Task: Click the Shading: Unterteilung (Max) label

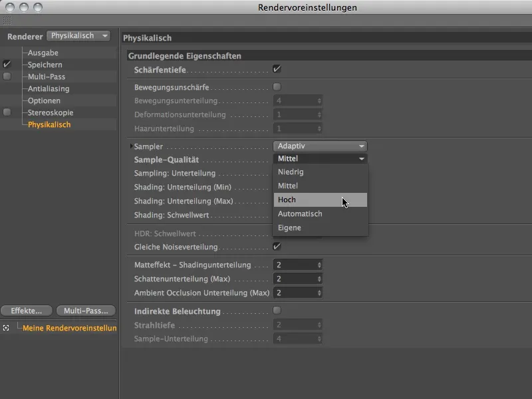Action: 184,201
